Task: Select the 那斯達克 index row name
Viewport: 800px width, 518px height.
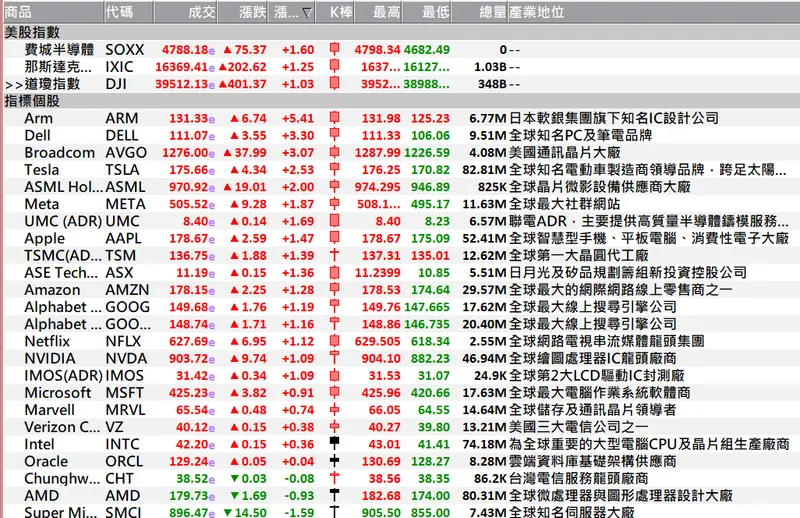Action: point(58,66)
